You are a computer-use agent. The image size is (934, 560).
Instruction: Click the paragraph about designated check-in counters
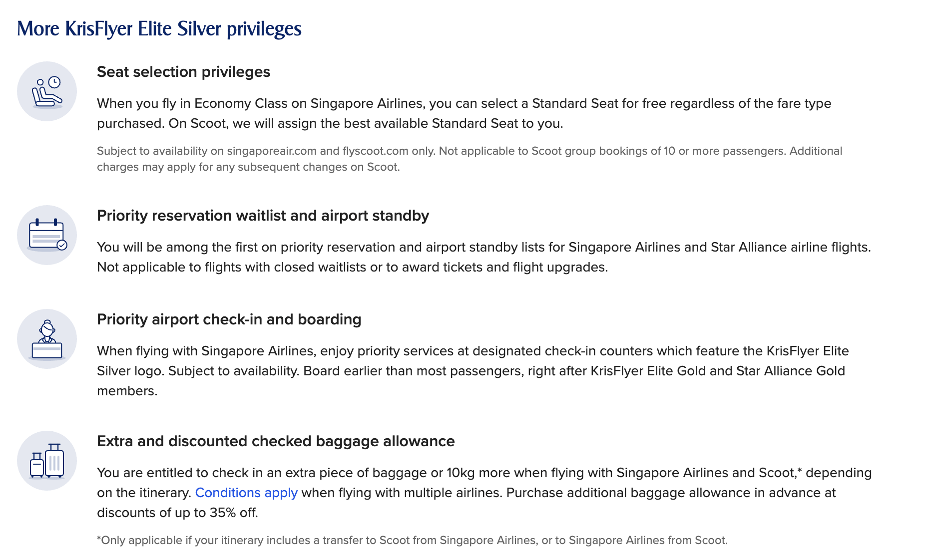pyautogui.click(x=472, y=371)
